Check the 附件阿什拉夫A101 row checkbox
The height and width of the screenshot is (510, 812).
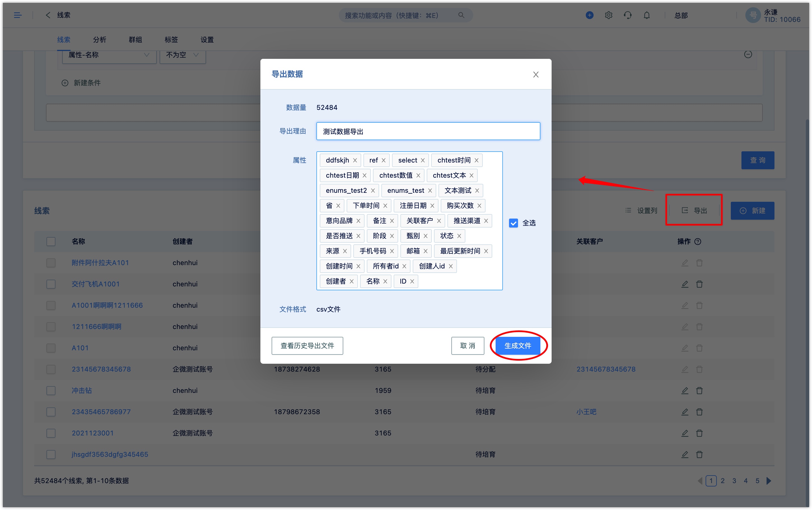pos(51,263)
